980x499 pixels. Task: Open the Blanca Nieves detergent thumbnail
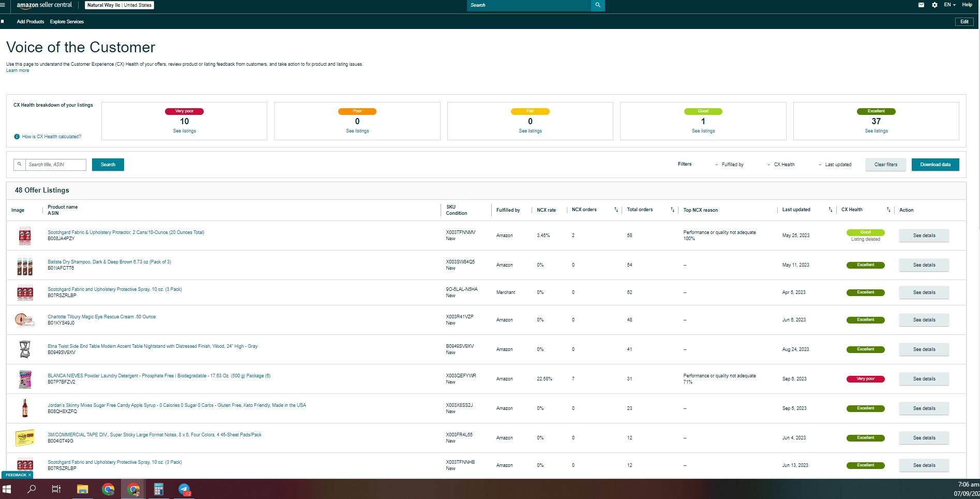pos(25,379)
